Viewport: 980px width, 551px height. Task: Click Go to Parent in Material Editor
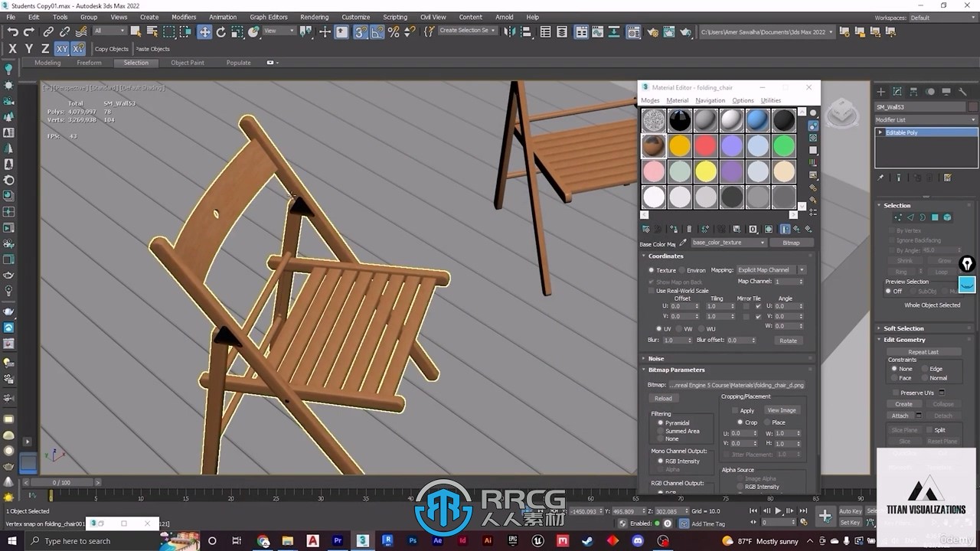coord(796,229)
